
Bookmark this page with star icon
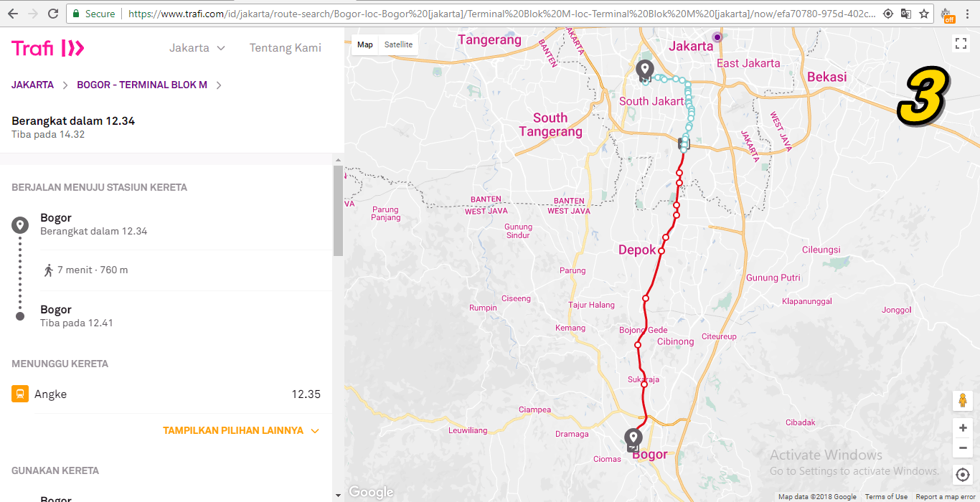924,14
